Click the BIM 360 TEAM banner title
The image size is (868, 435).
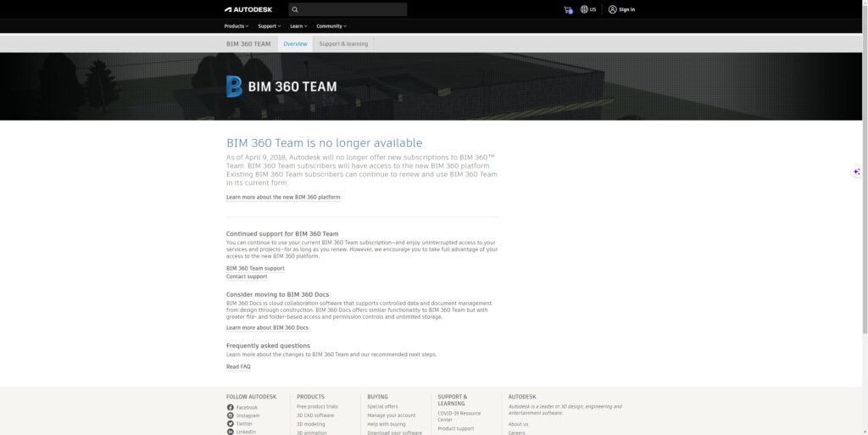(292, 86)
